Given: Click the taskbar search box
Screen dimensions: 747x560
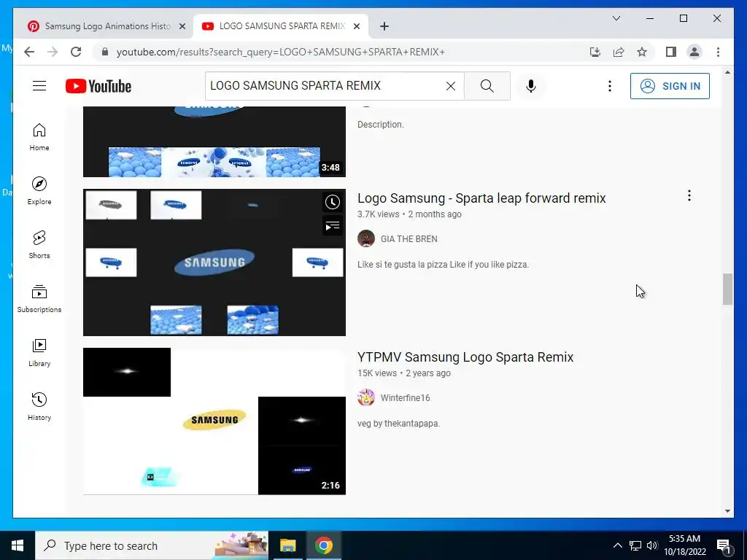Looking at the screenshot, I should [152, 545].
